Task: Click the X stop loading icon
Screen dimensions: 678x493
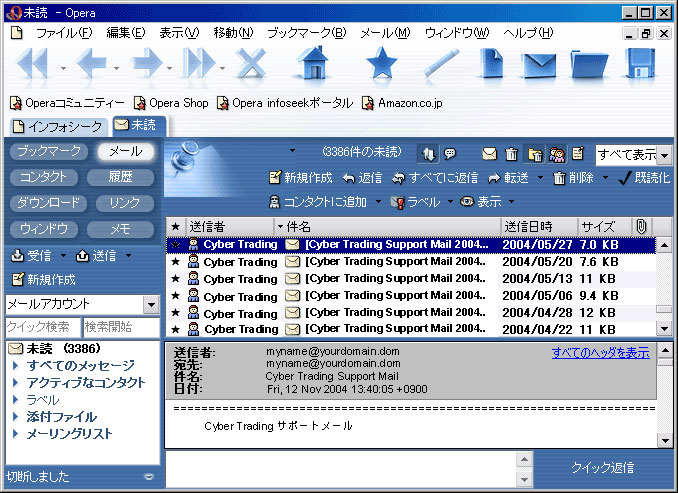Action: click(249, 66)
